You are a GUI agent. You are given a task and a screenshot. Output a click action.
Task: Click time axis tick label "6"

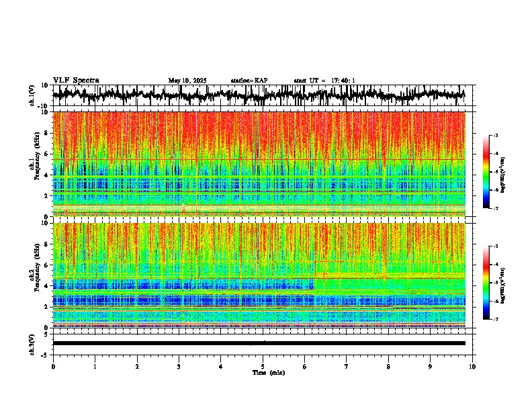(304, 367)
